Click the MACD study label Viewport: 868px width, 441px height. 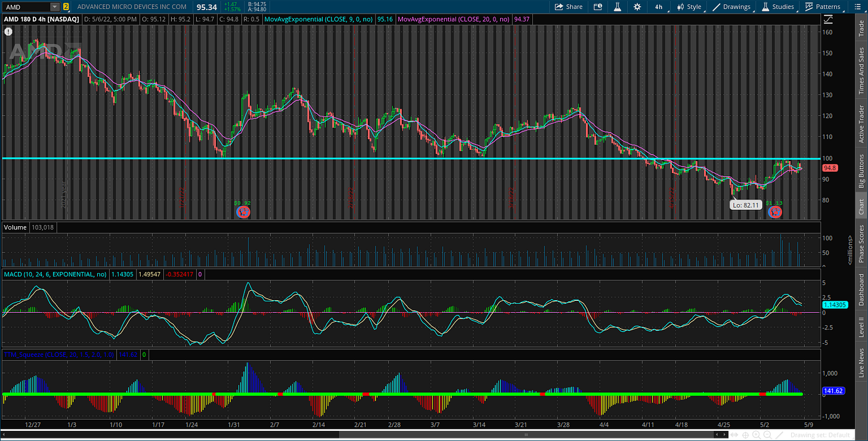[55, 275]
